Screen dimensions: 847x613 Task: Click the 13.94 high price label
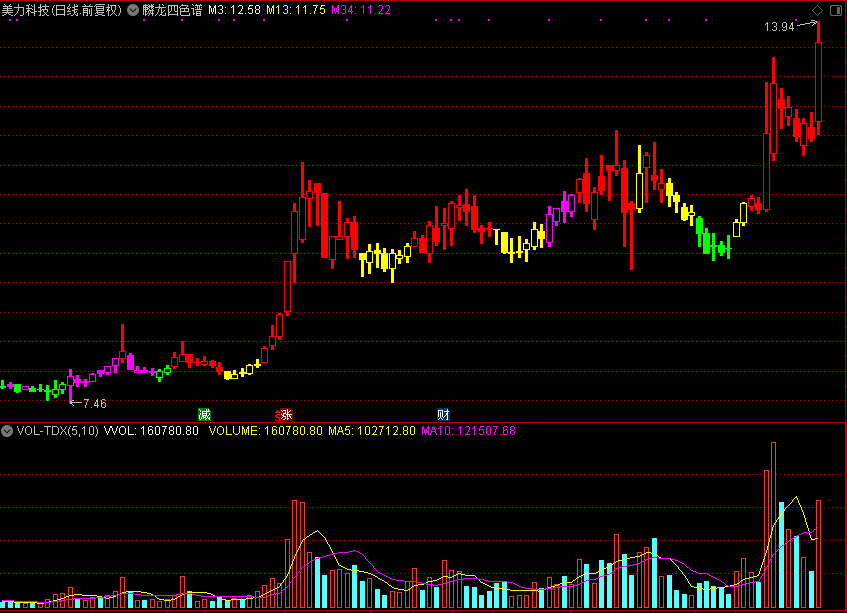[779, 27]
